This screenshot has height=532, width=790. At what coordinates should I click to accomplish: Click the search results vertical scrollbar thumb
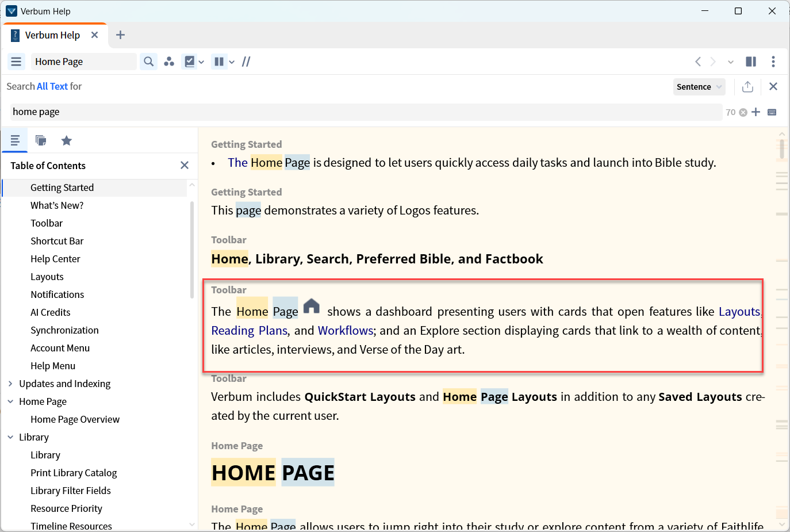782,148
